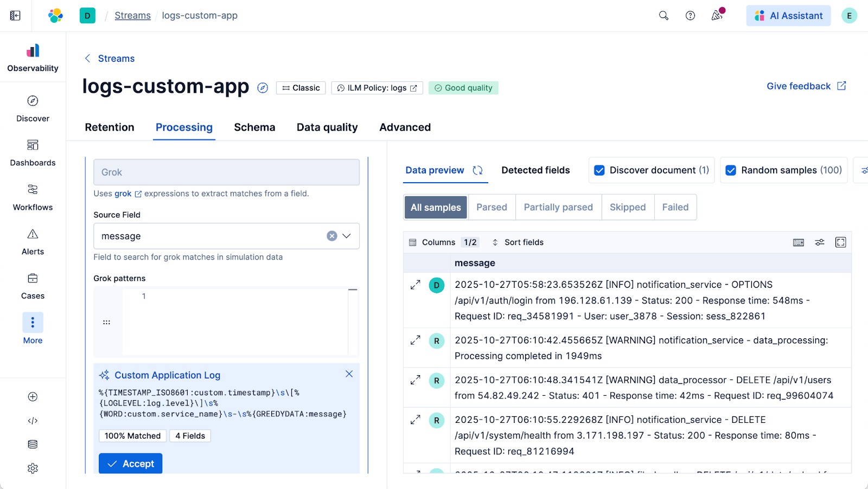
Task: Click the Alerts triangle icon
Action: [33, 234]
